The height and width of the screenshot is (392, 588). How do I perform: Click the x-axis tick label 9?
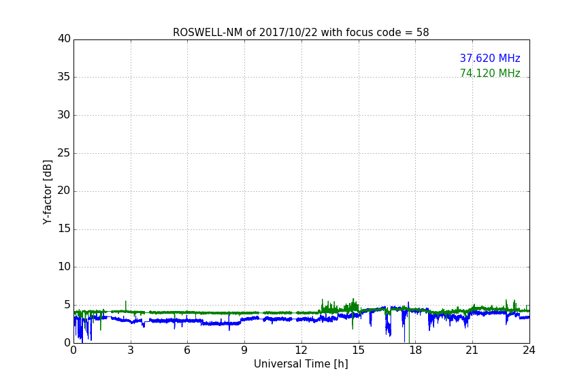[x=244, y=350]
